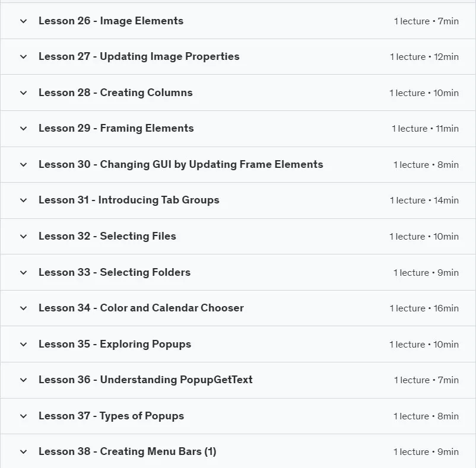Screen dimensions: 476x468
Task: Expand Lesson 28 Creating Columns chevron
Action: (23, 93)
